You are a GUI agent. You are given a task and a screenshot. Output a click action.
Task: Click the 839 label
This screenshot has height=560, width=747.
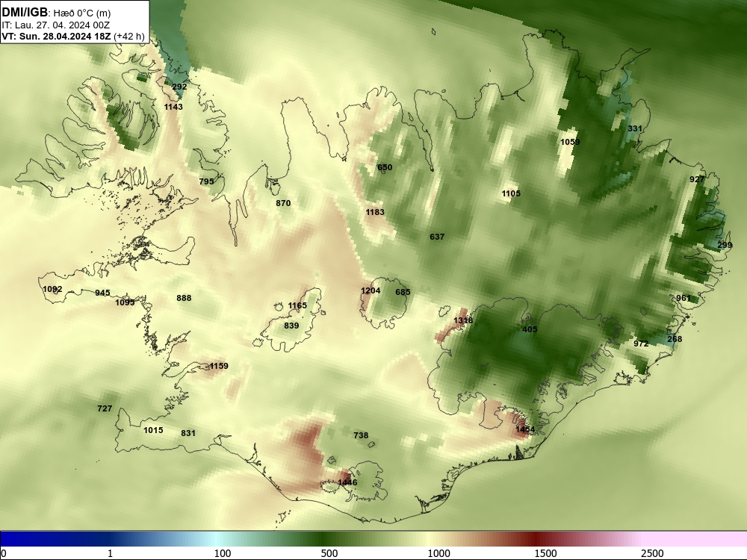(291, 326)
